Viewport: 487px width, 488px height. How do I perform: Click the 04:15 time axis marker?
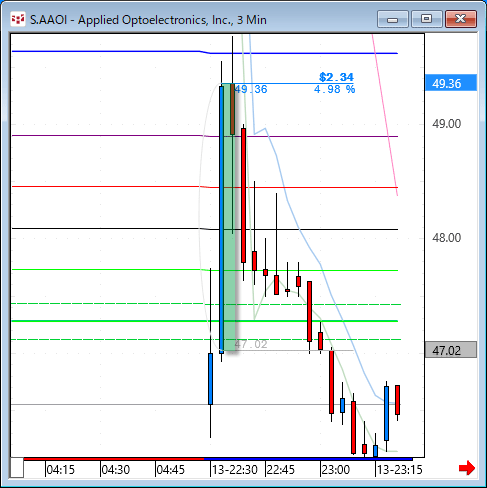pyautogui.click(x=61, y=470)
